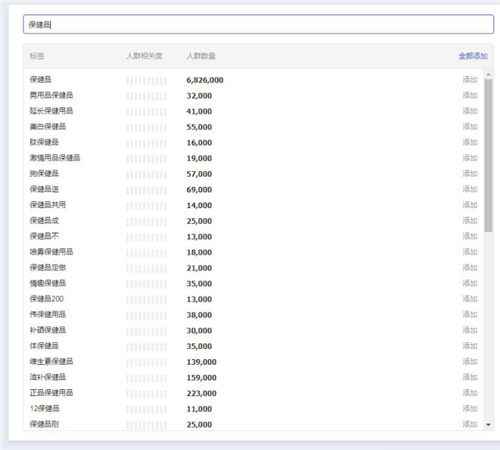Add the row showing 16,000 people
Screen dimensions: 500x450
click(x=470, y=142)
